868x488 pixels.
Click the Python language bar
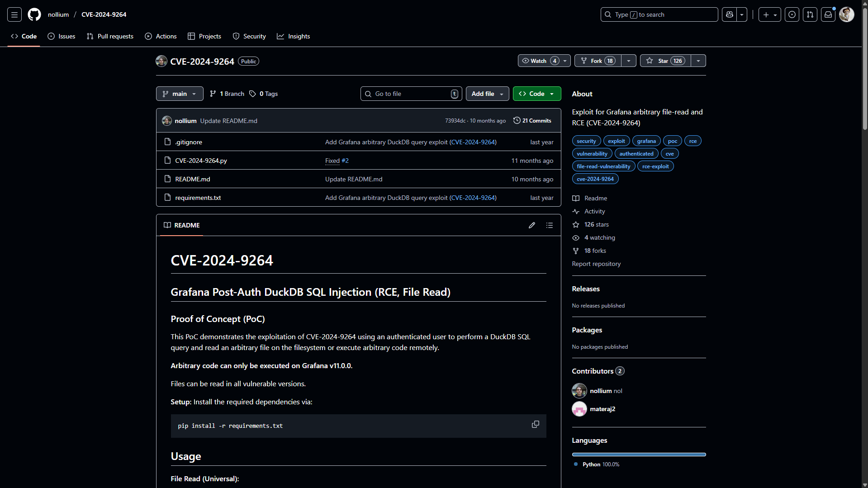coord(638,454)
